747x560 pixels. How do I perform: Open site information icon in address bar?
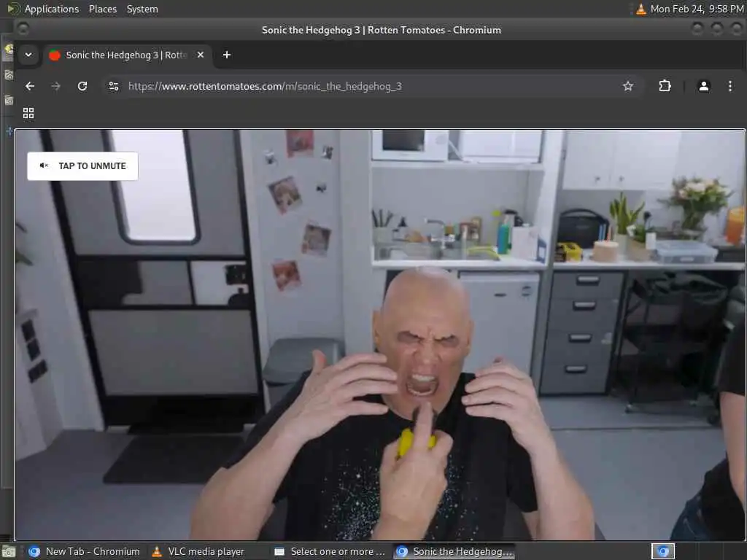pyautogui.click(x=114, y=86)
